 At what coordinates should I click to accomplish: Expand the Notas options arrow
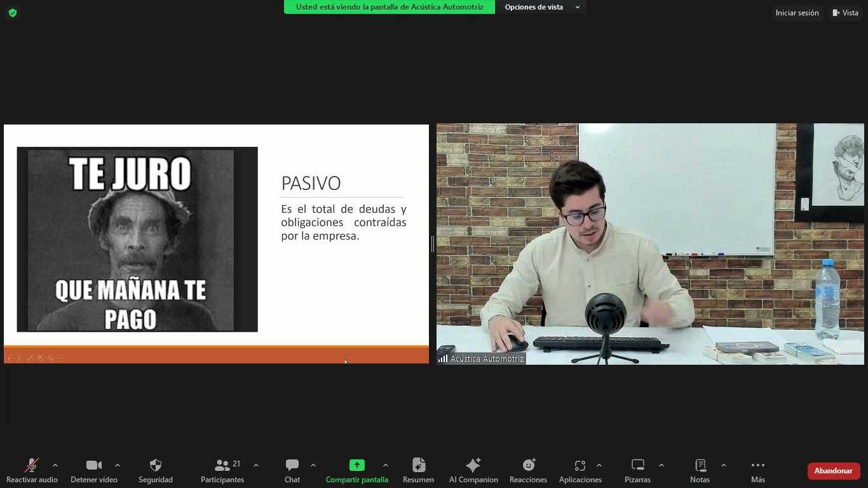[723, 466]
